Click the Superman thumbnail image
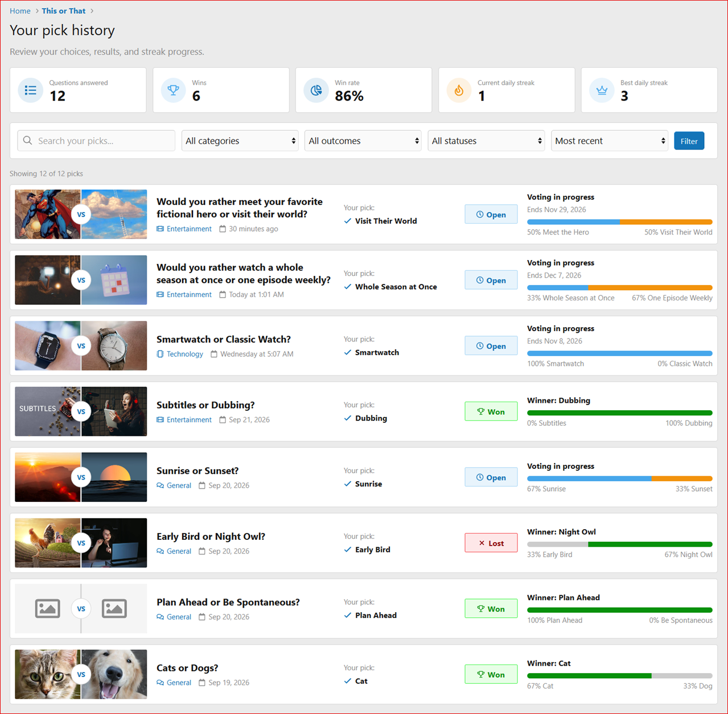Screen dimensions: 728x714 (x=48, y=214)
